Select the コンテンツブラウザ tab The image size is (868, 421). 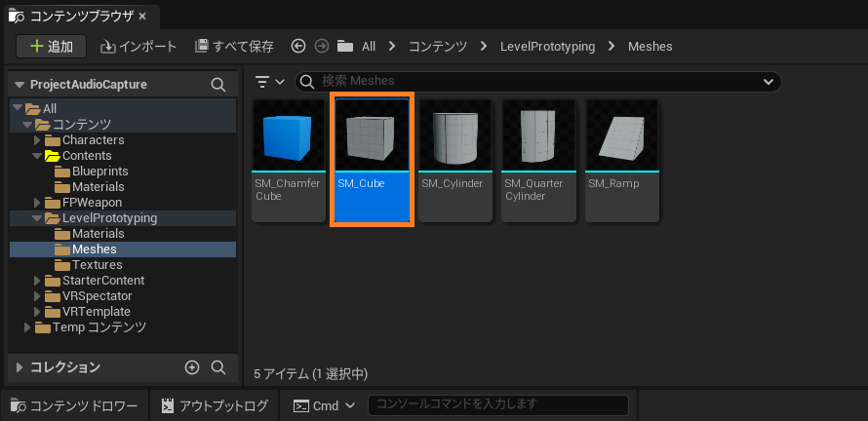81,17
